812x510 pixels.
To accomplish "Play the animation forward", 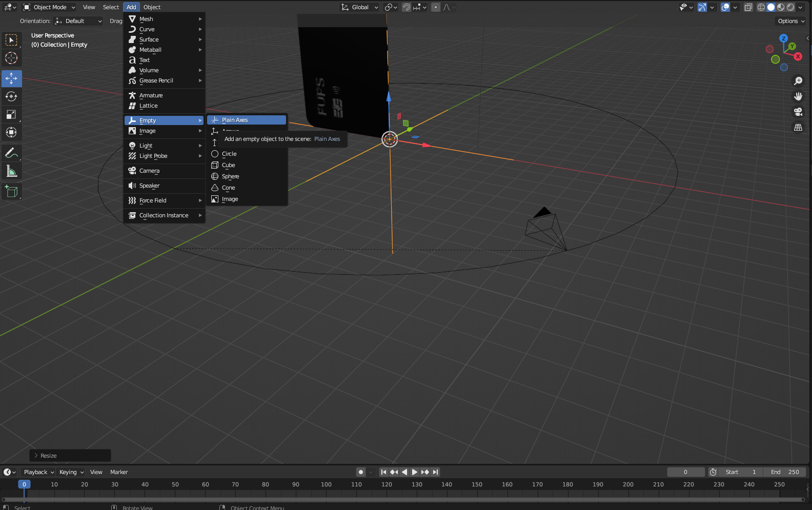I will 414,472.
